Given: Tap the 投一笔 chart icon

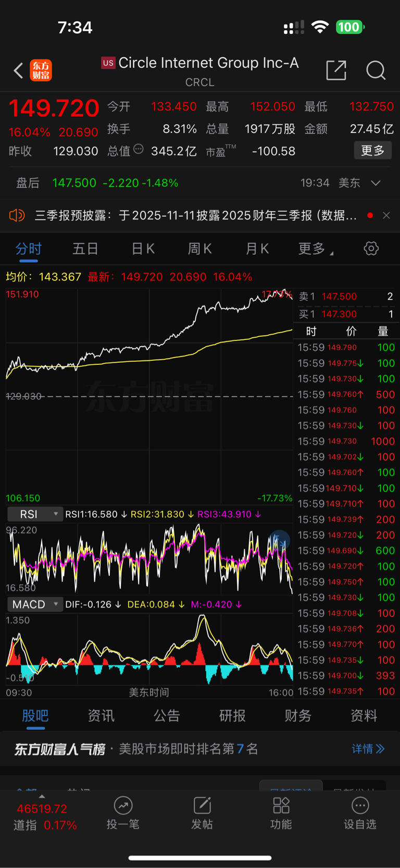Looking at the screenshot, I should [123, 806].
